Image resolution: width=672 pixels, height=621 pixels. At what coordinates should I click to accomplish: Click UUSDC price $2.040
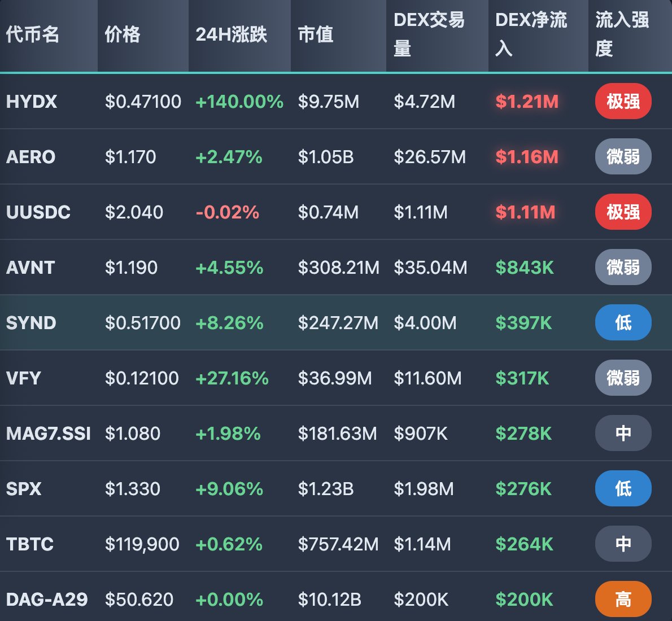point(134,212)
